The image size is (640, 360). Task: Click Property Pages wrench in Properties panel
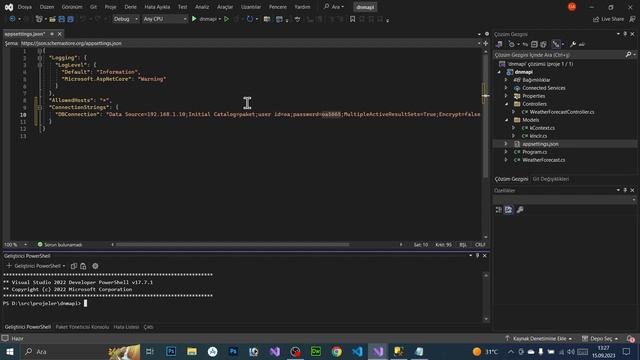point(520,209)
